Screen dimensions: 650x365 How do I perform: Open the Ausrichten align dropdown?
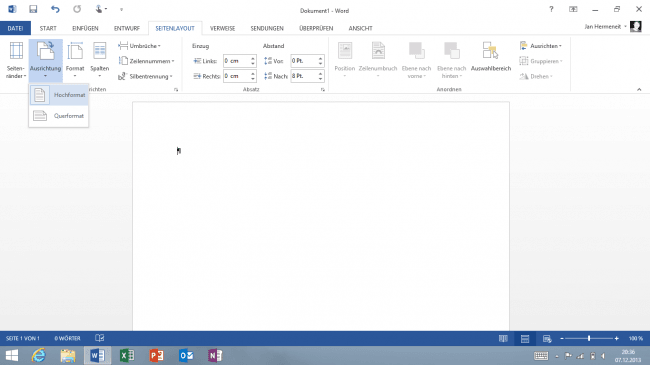(x=541, y=46)
